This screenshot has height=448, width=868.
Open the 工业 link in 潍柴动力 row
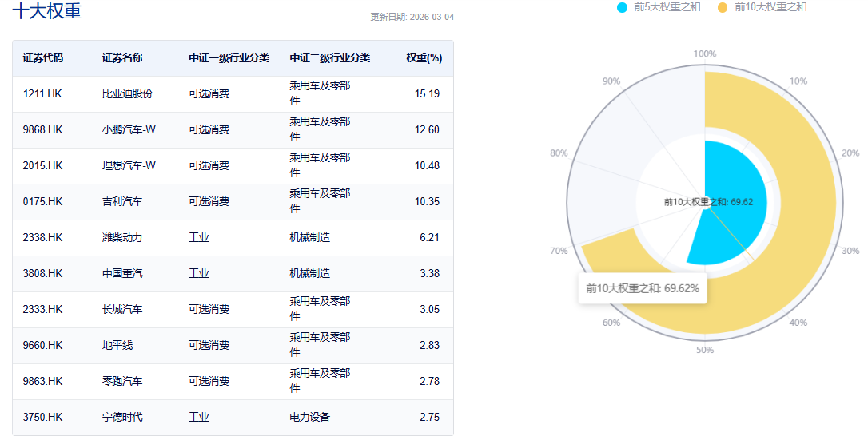coord(198,237)
